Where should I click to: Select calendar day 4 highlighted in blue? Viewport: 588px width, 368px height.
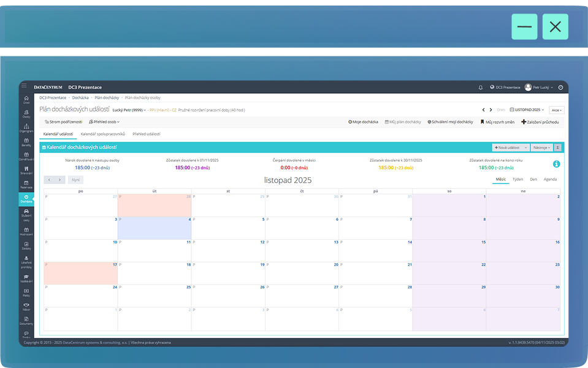[x=155, y=228]
